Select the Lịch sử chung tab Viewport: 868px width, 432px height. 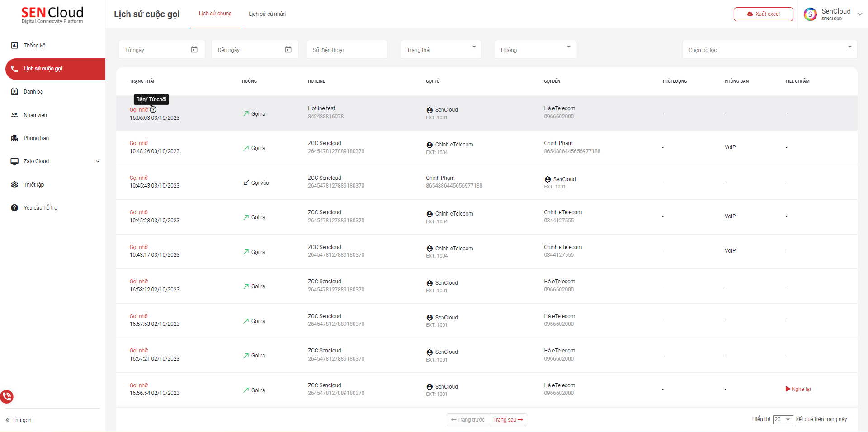(x=215, y=14)
